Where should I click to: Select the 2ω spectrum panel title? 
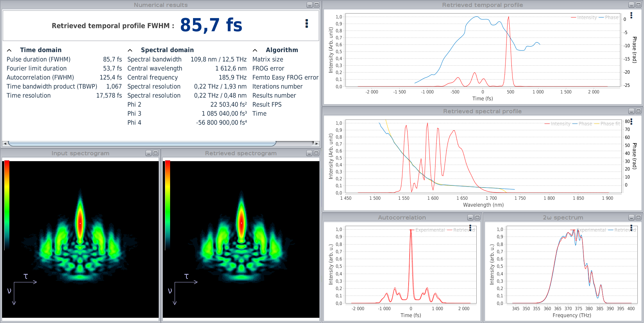pos(563,217)
